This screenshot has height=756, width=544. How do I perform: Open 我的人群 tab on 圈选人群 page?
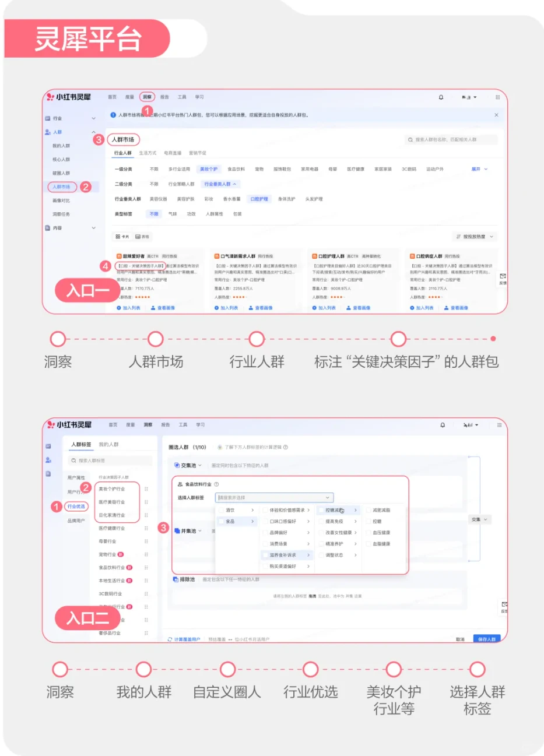(x=108, y=444)
